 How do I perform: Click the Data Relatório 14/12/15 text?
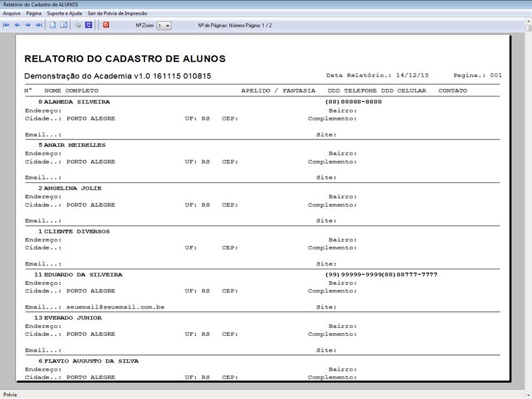378,75
